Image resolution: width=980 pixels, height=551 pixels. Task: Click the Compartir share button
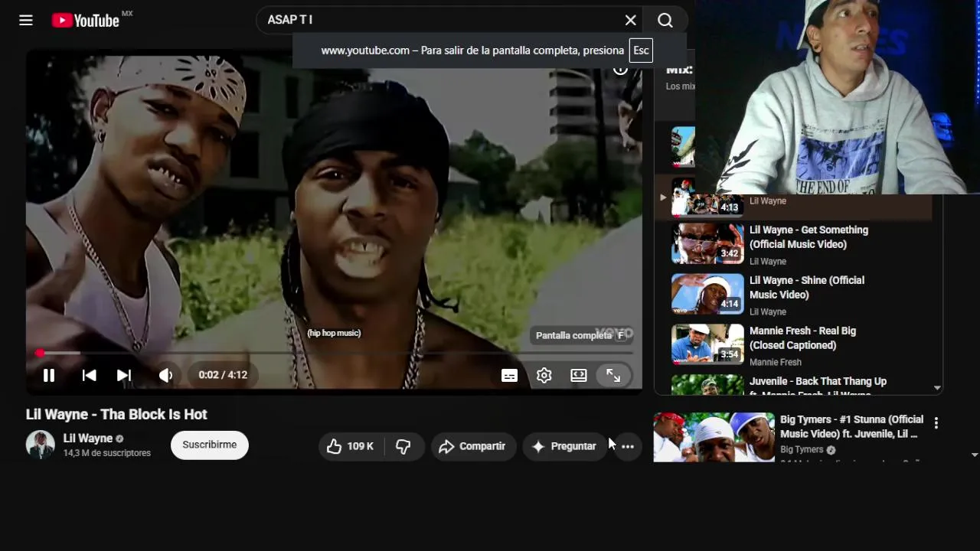click(473, 446)
